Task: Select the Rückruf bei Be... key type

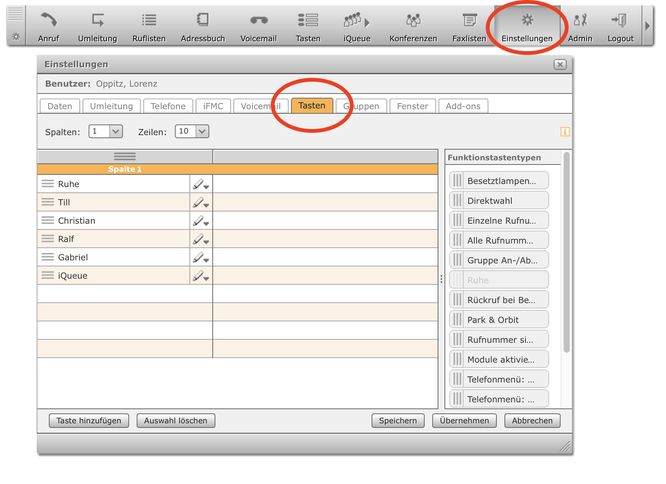Action: point(499,300)
